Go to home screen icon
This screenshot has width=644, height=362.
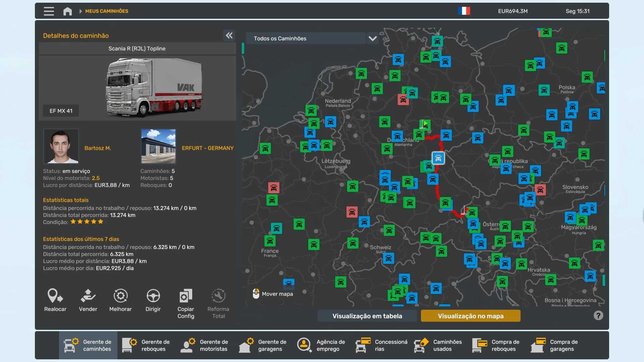point(67,11)
